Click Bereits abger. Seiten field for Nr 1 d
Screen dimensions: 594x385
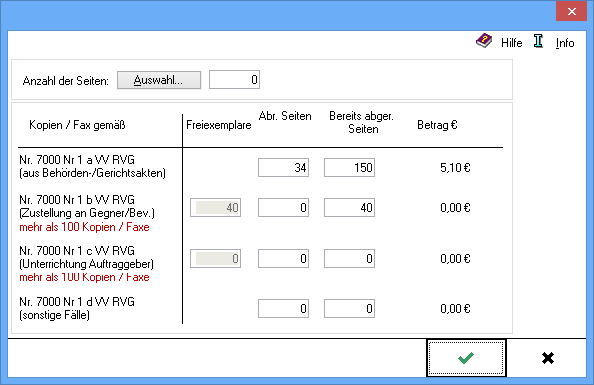pyautogui.click(x=349, y=308)
